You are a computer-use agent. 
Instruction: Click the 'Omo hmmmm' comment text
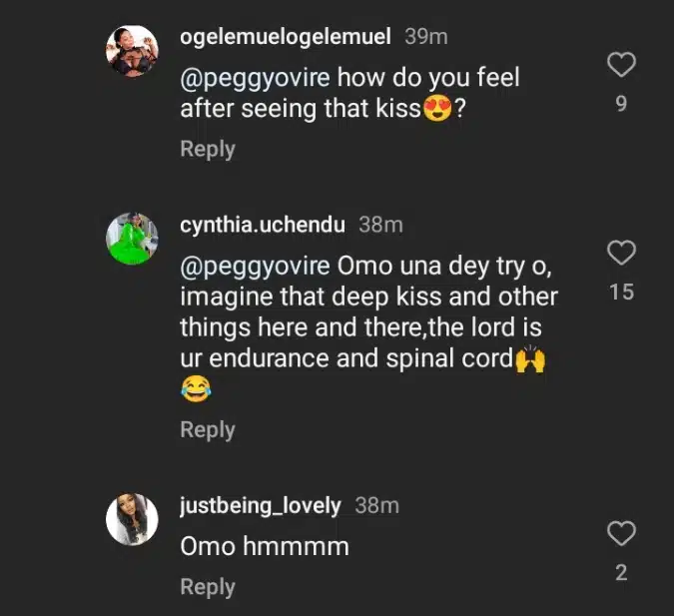pos(265,547)
